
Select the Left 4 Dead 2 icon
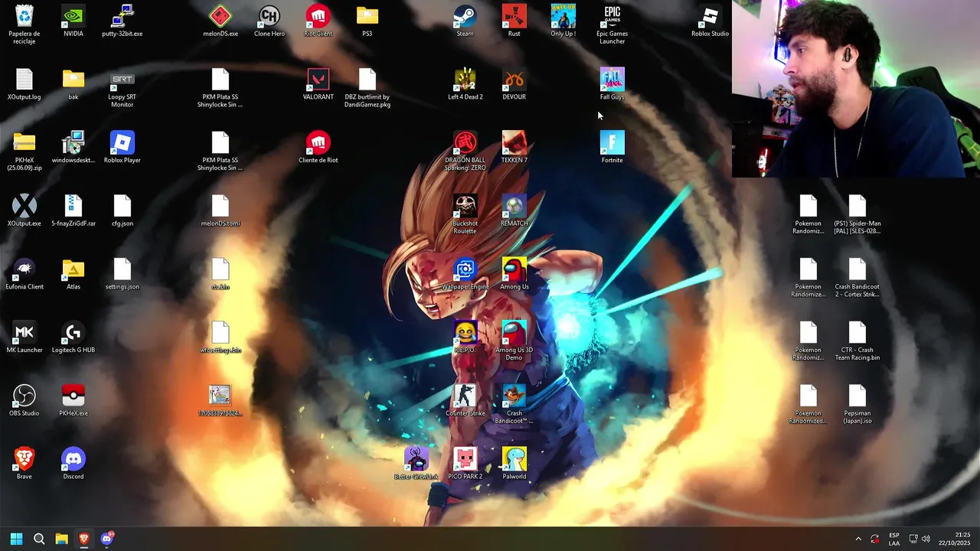(x=465, y=80)
